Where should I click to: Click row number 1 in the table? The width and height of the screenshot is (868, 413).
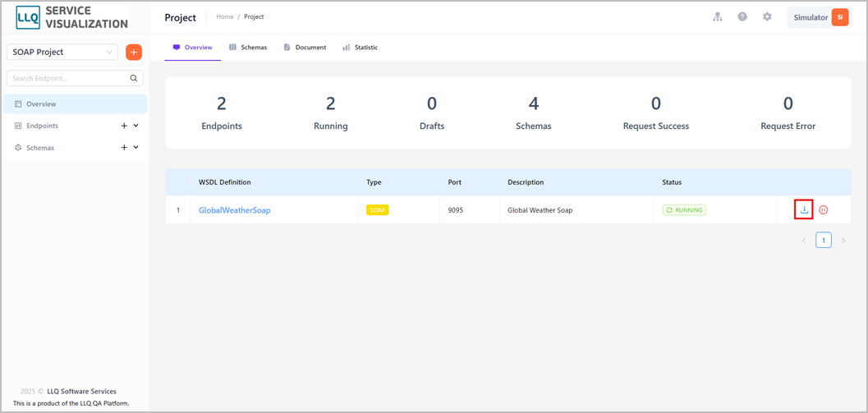pos(178,210)
